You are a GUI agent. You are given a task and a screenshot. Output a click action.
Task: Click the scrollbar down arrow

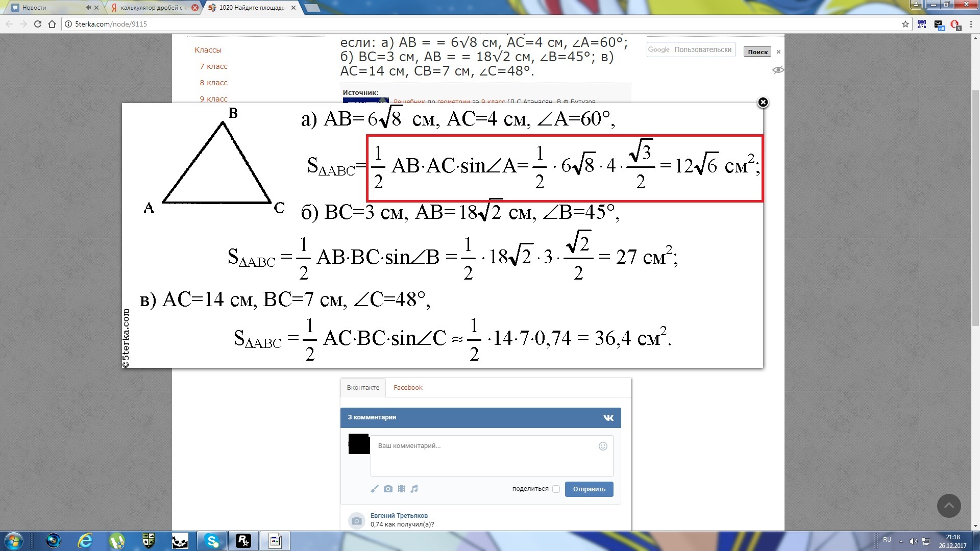[975, 525]
